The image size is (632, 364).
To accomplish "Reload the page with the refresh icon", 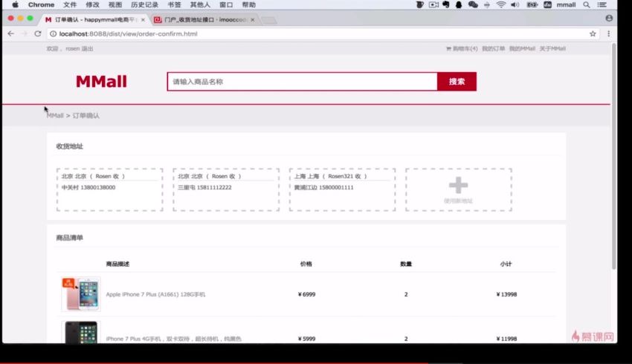I will pyautogui.click(x=37, y=33).
